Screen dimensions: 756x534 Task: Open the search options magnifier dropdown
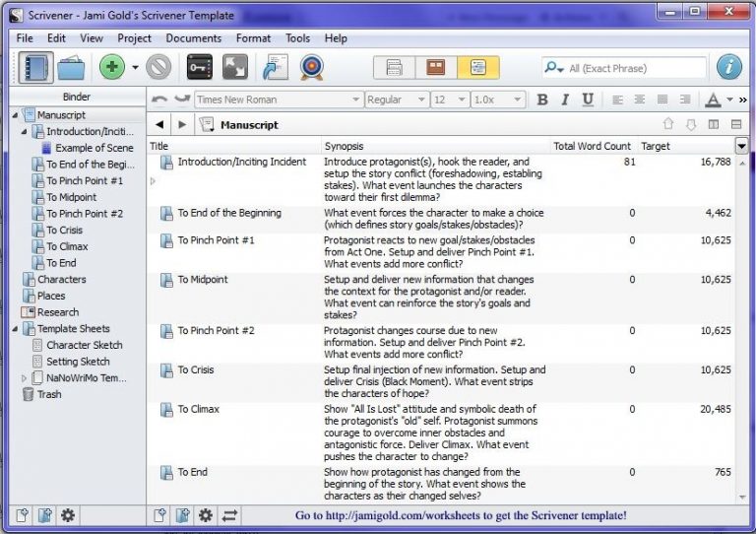click(x=553, y=68)
